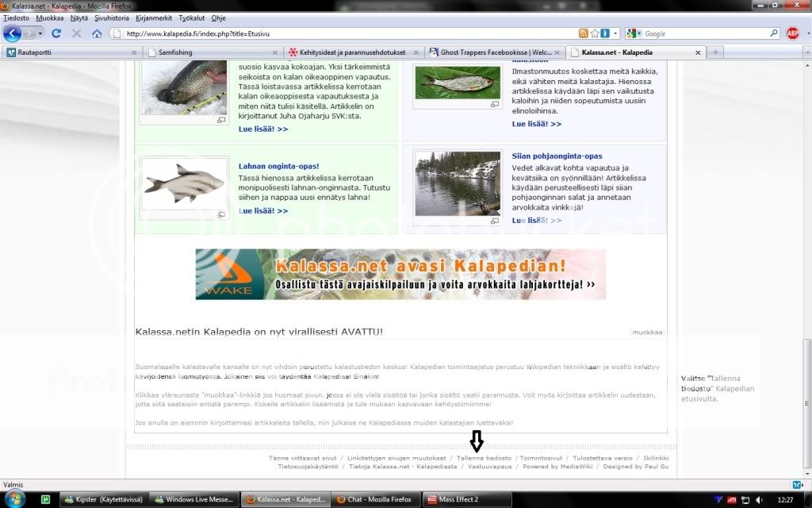Click the status bar blue icon
The height and width of the screenshot is (508, 812).
coord(797,485)
